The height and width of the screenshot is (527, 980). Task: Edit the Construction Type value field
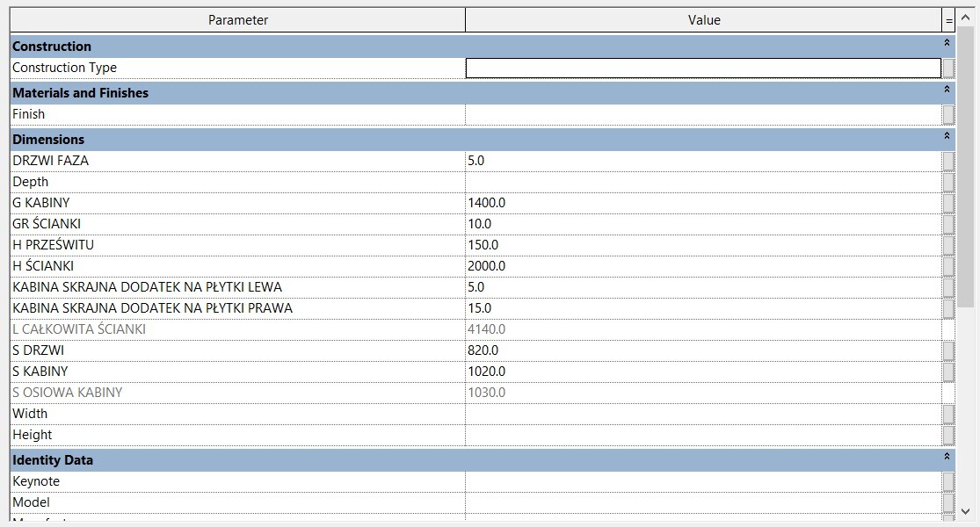(702, 68)
